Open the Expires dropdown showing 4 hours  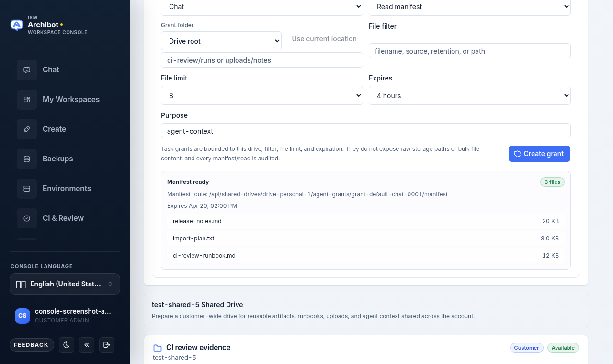click(470, 95)
